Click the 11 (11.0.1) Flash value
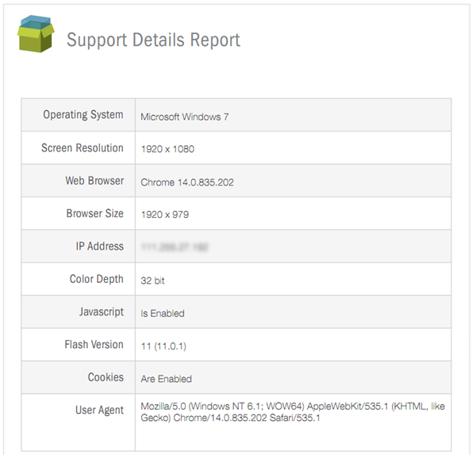The height and width of the screenshot is (455, 476). pos(163,346)
